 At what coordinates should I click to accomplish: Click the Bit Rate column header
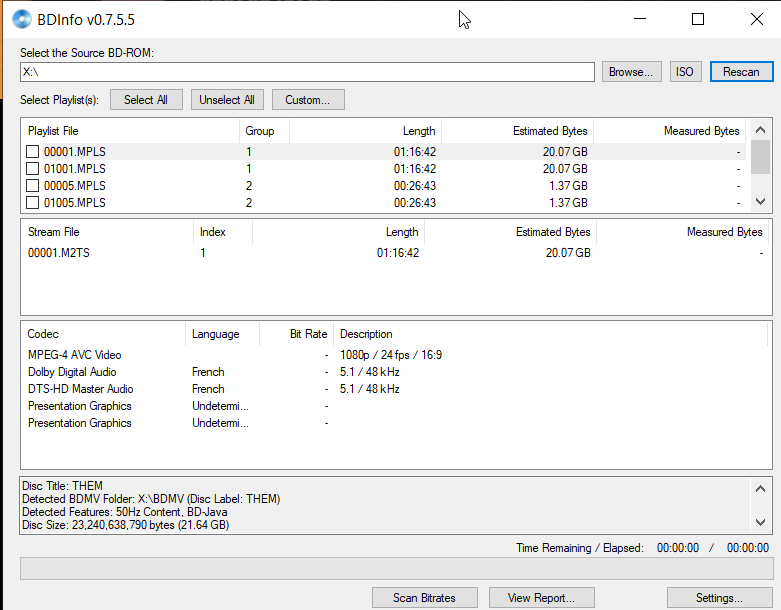[x=296, y=334]
